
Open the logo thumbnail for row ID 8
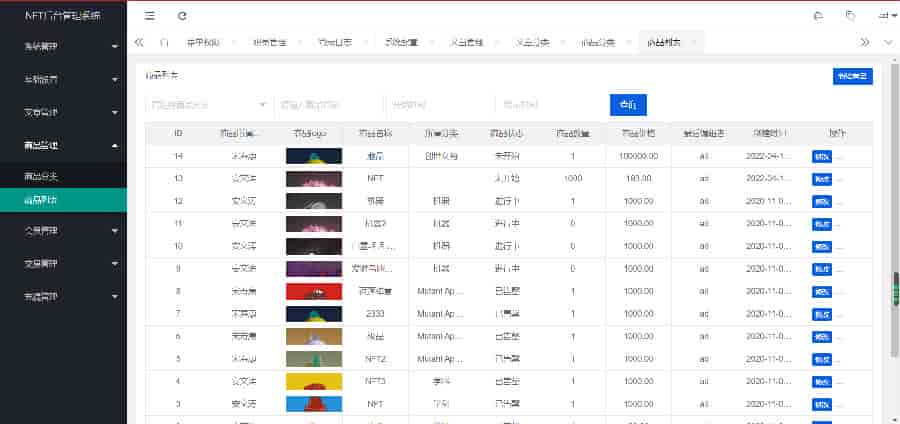pos(314,292)
